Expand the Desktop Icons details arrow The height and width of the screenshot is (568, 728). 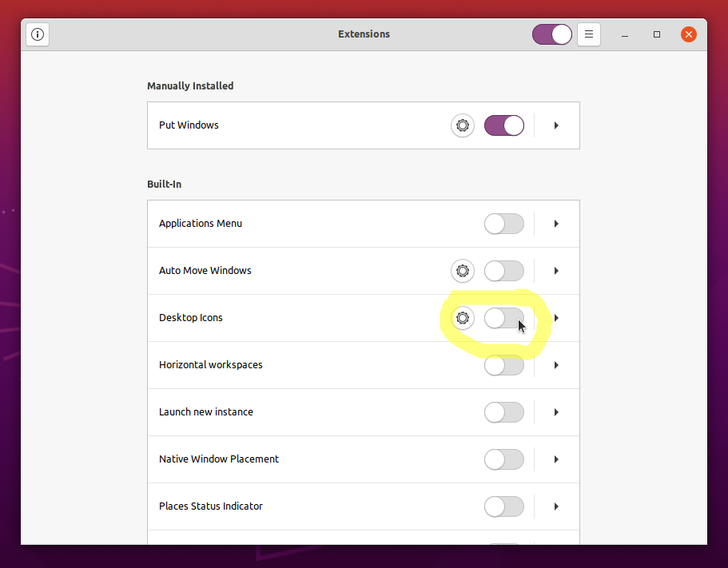[556, 318]
